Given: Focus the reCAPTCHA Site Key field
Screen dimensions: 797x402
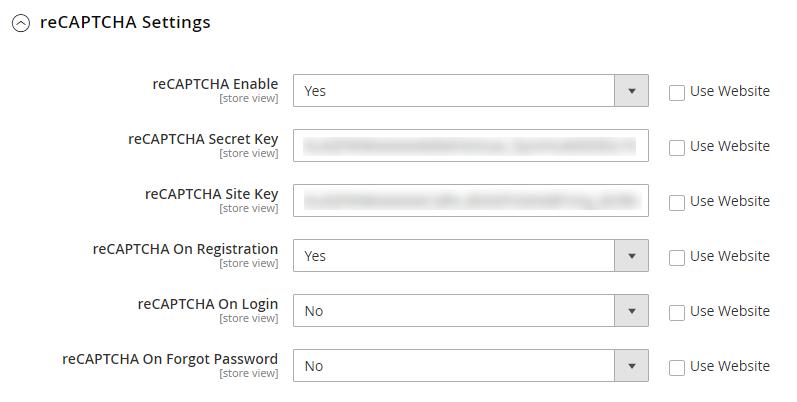Looking at the screenshot, I should coord(470,201).
